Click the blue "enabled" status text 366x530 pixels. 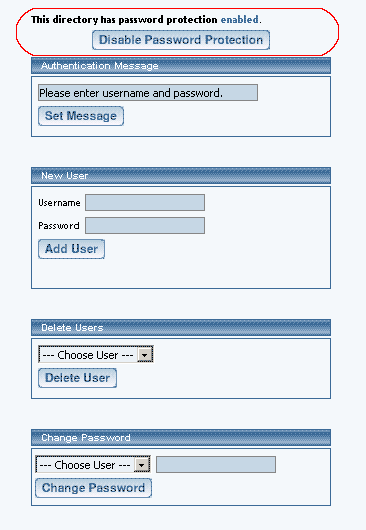click(x=239, y=20)
